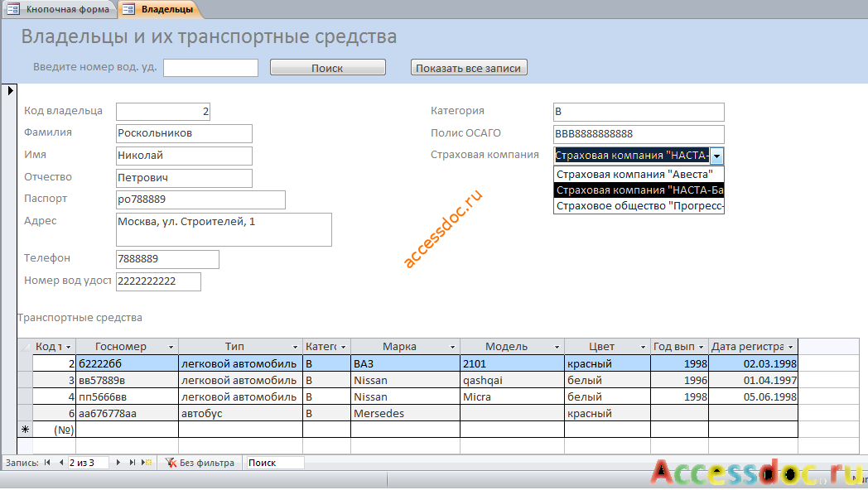The image size is (868, 490).
Task: Click 2101 cell in Модель column
Action: [x=512, y=363]
